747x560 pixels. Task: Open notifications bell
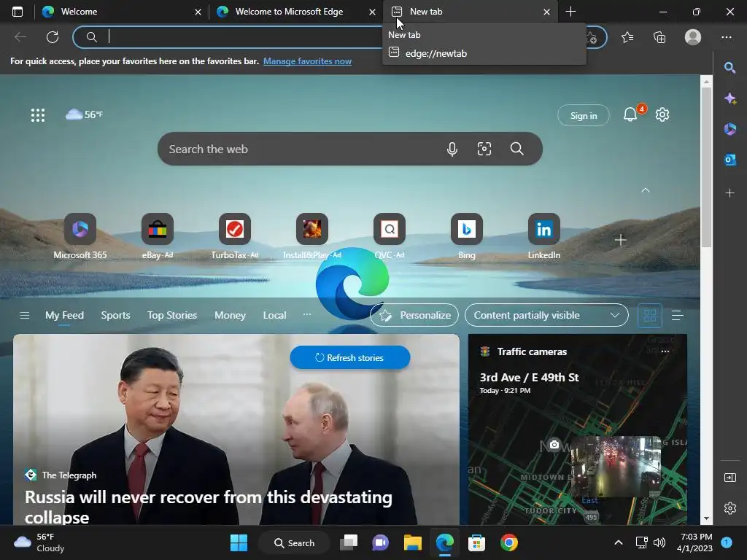pos(630,114)
